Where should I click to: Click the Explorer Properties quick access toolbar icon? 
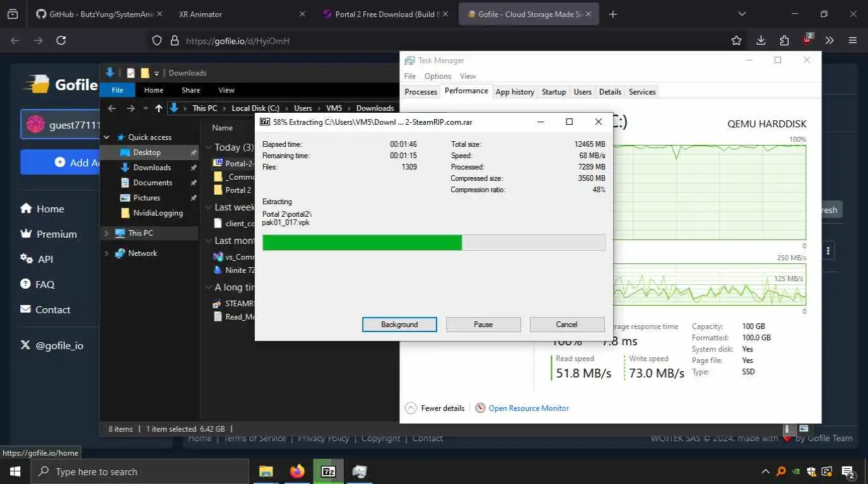[x=131, y=73]
